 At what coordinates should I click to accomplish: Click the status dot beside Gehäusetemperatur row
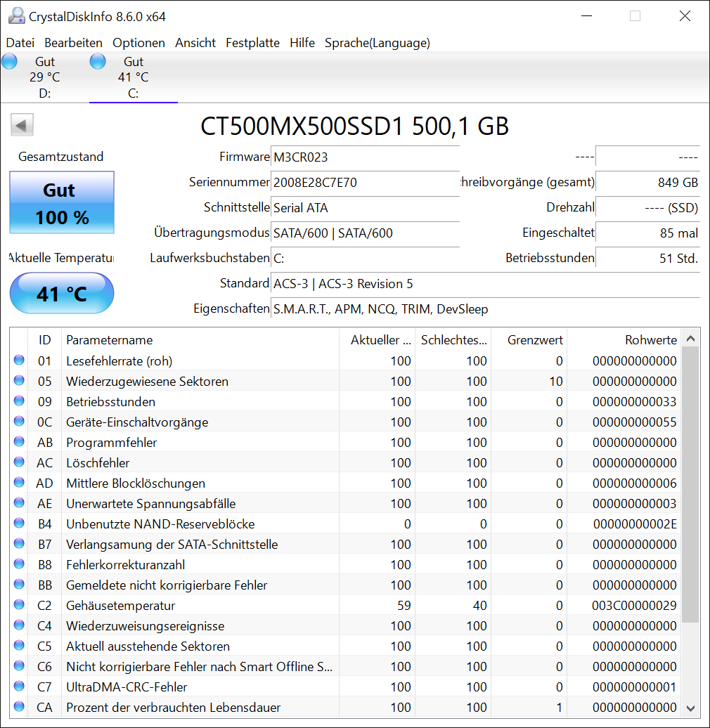click(x=19, y=605)
